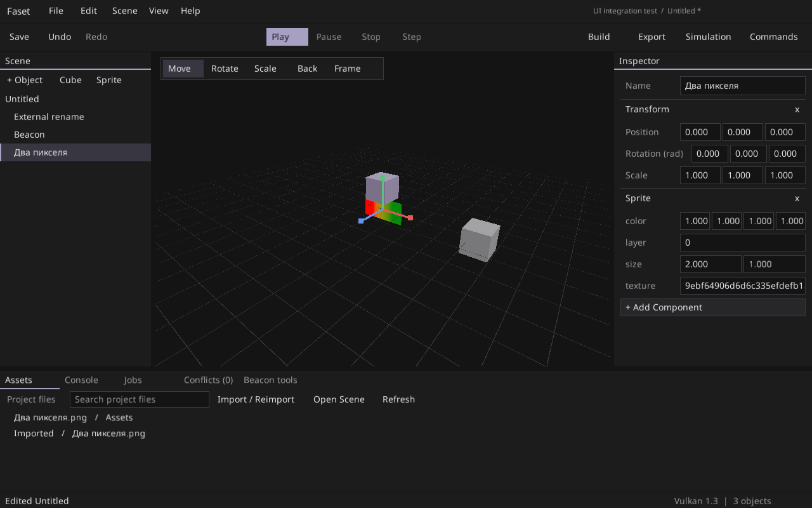Click the sprite texture field
The width and height of the screenshot is (812, 508).
click(742, 286)
